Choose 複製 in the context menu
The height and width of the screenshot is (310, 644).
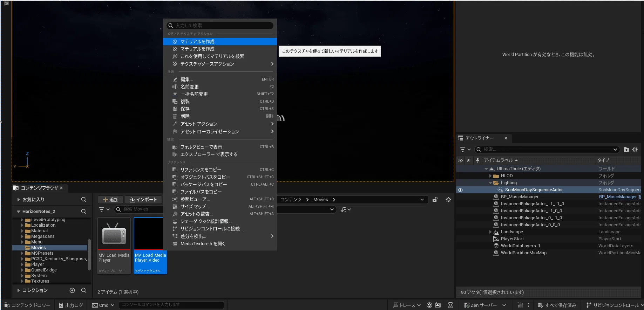point(220,102)
